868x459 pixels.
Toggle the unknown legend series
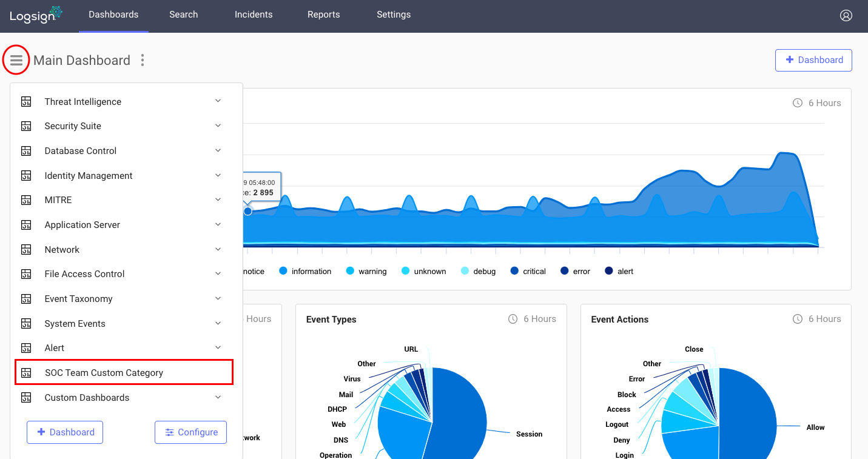[x=423, y=271]
